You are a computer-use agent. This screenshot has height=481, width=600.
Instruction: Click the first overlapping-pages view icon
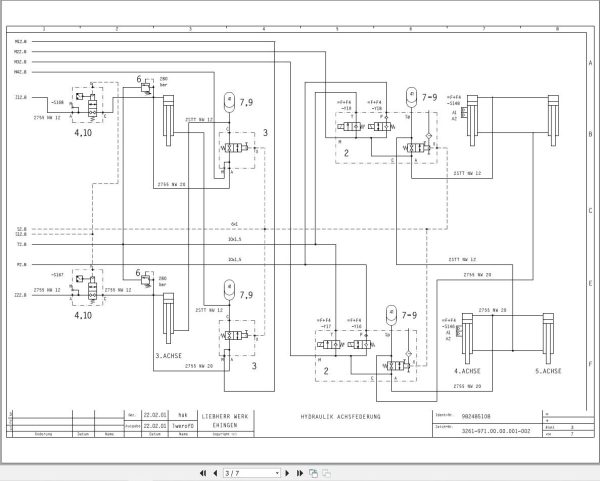coord(313,473)
